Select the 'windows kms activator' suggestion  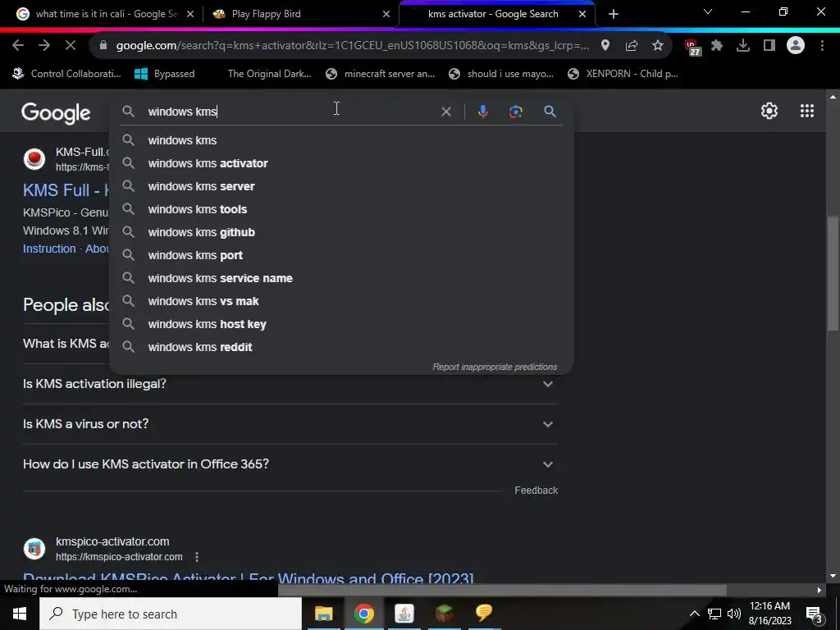[342, 163]
